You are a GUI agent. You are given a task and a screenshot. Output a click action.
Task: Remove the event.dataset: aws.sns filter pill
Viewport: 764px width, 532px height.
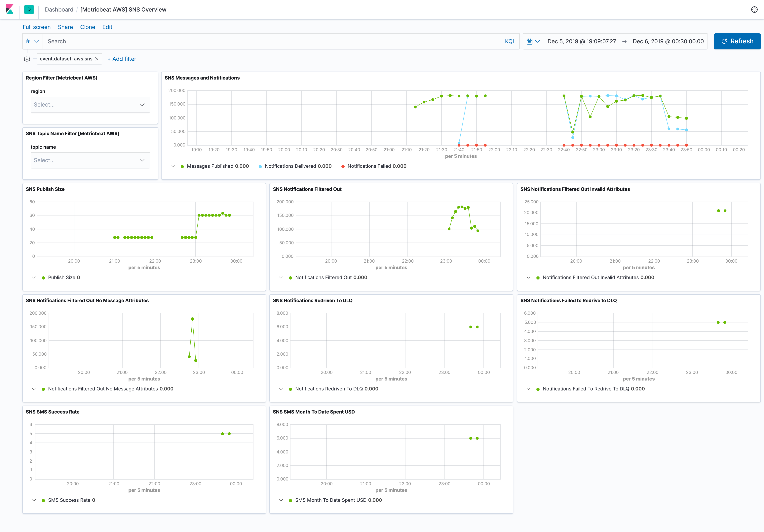point(96,59)
